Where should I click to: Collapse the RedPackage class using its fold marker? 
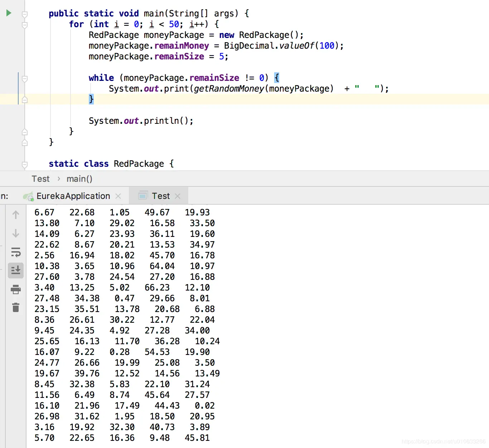coord(25,165)
